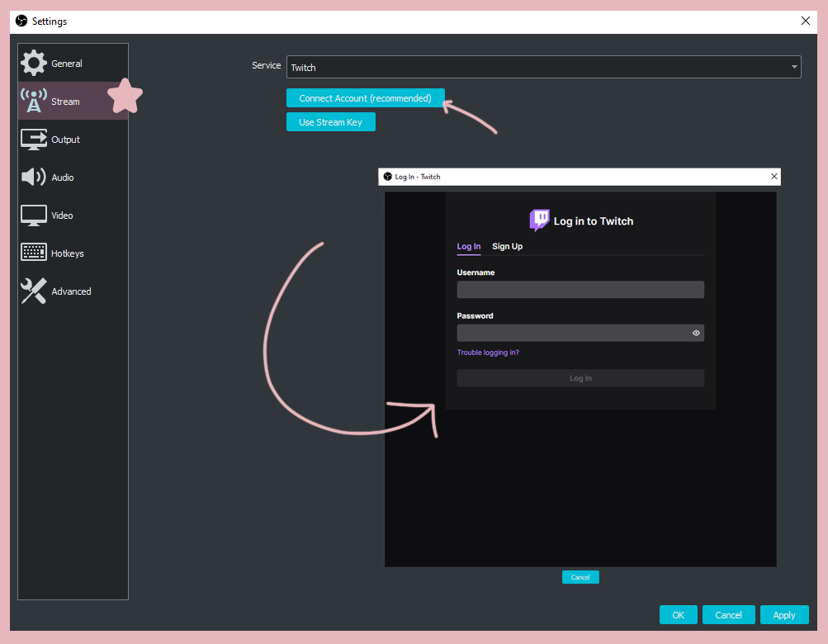Select the Advanced label in sidebar

click(x=71, y=291)
